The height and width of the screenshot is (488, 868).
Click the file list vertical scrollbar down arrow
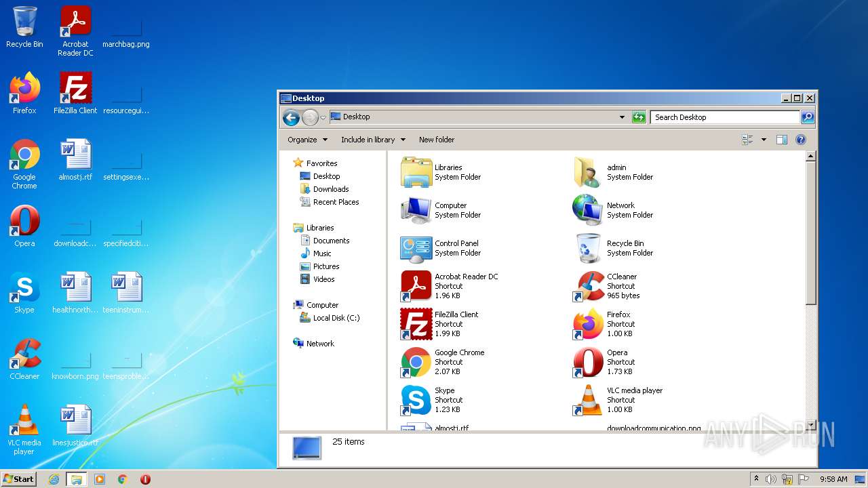(810, 424)
